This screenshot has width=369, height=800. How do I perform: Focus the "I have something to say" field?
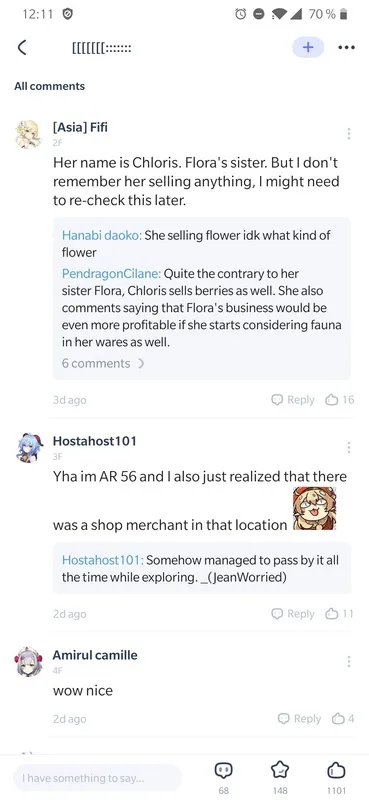click(x=97, y=778)
